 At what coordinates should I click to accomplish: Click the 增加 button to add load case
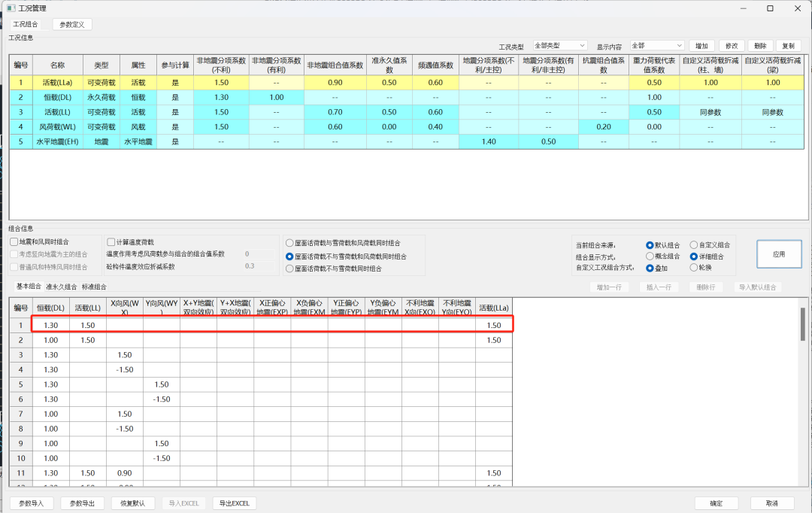(700, 47)
